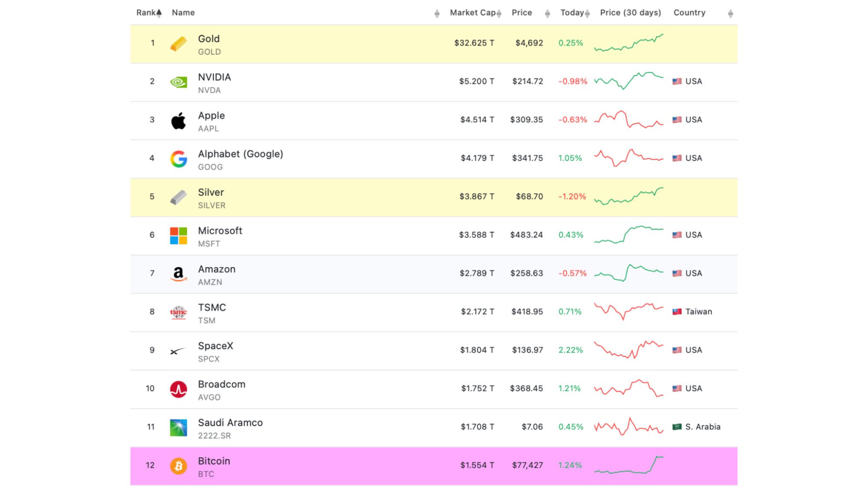Click Apple's 30-day sparkline chart

(x=629, y=119)
